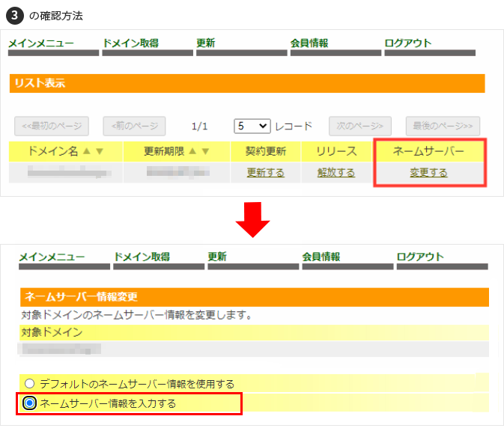Click the blurred domain name in list row
504x434 pixels.
pyautogui.click(x=65, y=173)
